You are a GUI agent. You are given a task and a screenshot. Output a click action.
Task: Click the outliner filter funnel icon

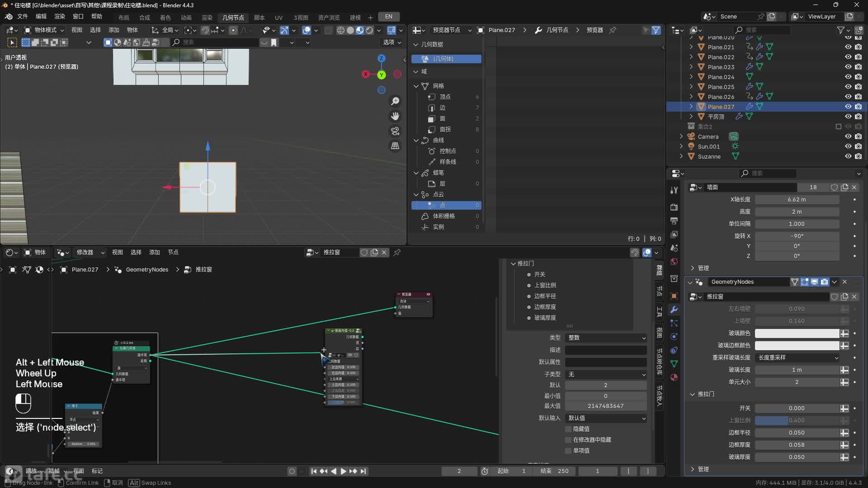click(841, 30)
